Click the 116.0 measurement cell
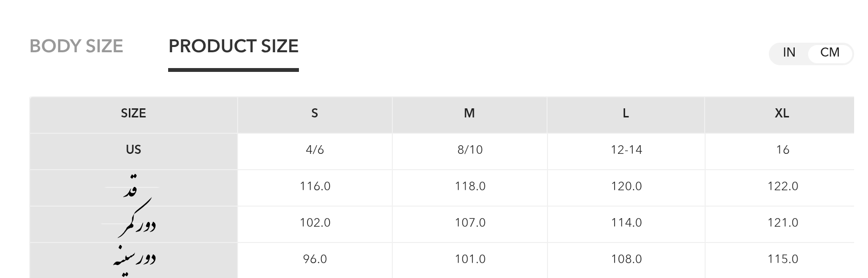The height and width of the screenshot is (278, 868). click(x=315, y=186)
